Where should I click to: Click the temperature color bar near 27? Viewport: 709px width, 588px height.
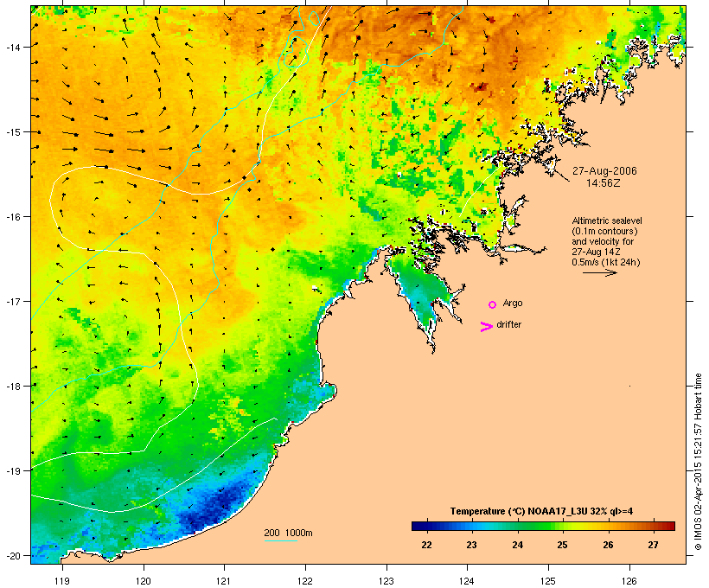(653, 526)
